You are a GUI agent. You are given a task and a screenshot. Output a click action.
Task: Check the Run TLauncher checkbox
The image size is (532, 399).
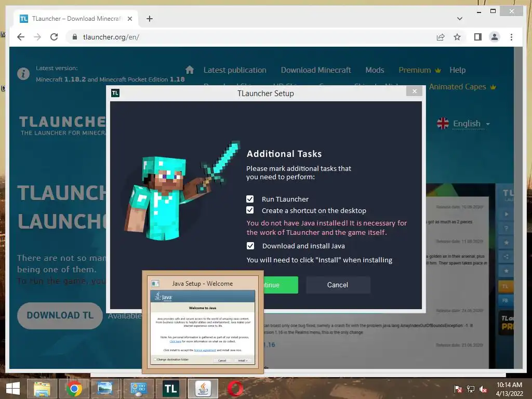pyautogui.click(x=250, y=199)
